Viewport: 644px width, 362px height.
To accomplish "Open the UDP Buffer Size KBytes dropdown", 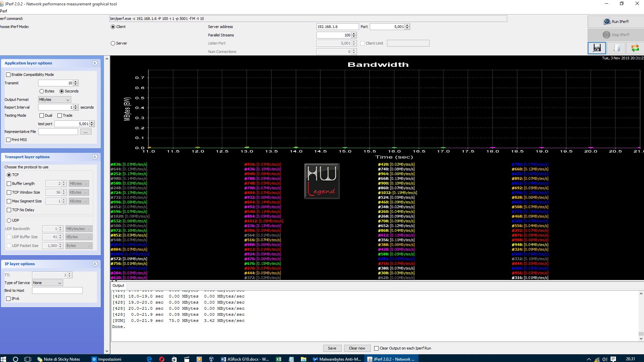I will click(79, 237).
